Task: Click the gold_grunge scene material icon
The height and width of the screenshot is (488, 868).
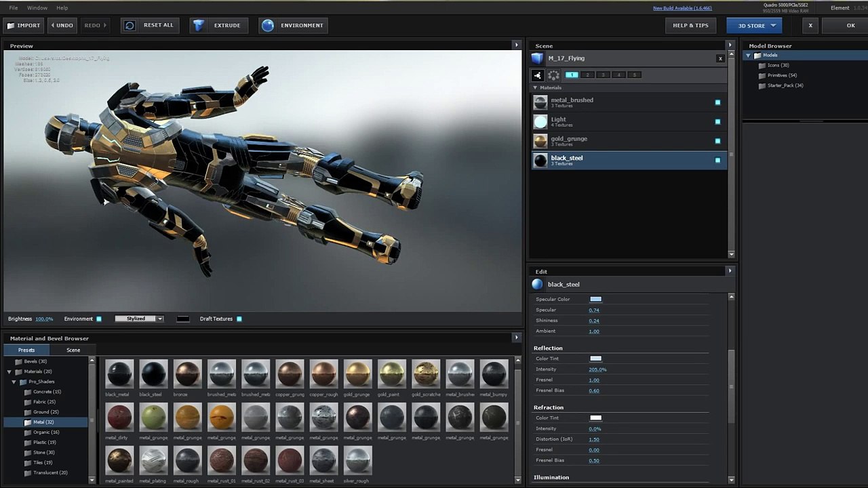Action: click(540, 141)
